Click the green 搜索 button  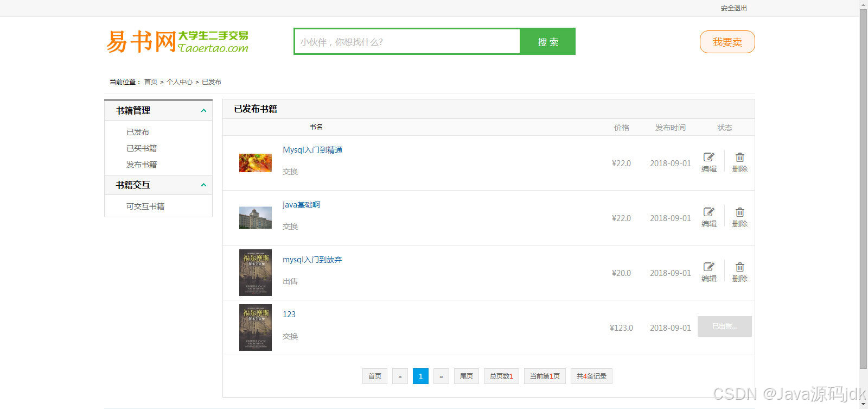tap(548, 42)
